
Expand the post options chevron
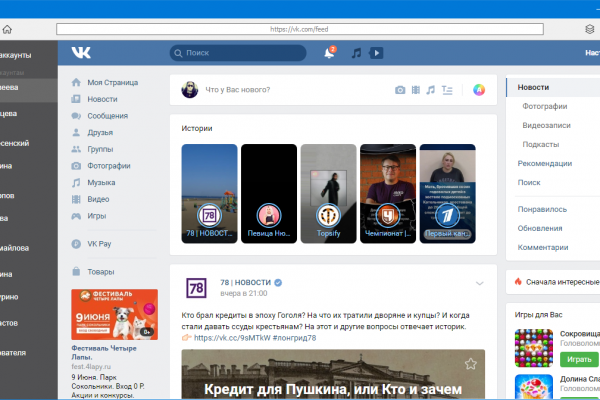point(479,284)
